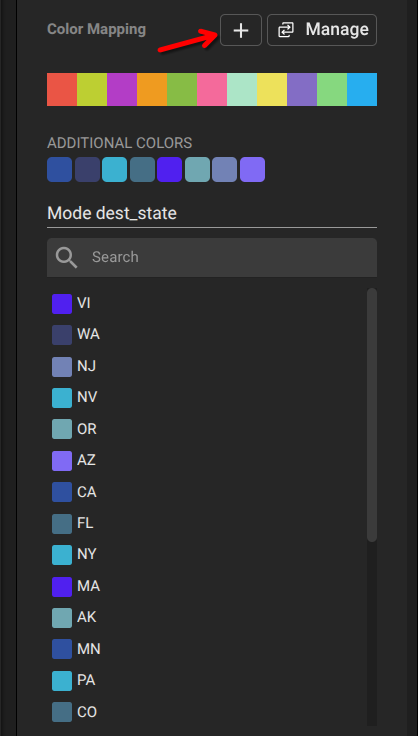Focus the Search input field
Viewport: 418px width, 736px height.
212,257
